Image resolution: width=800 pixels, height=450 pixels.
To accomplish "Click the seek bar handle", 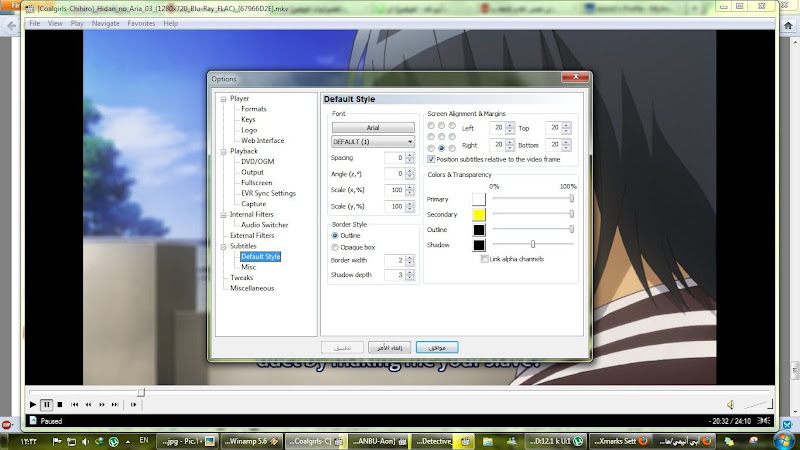I will click(x=141, y=392).
